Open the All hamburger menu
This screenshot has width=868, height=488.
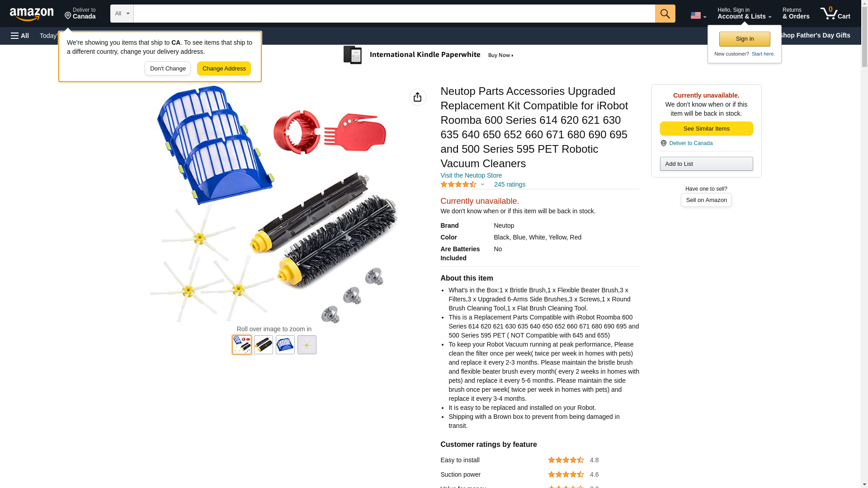20,36
